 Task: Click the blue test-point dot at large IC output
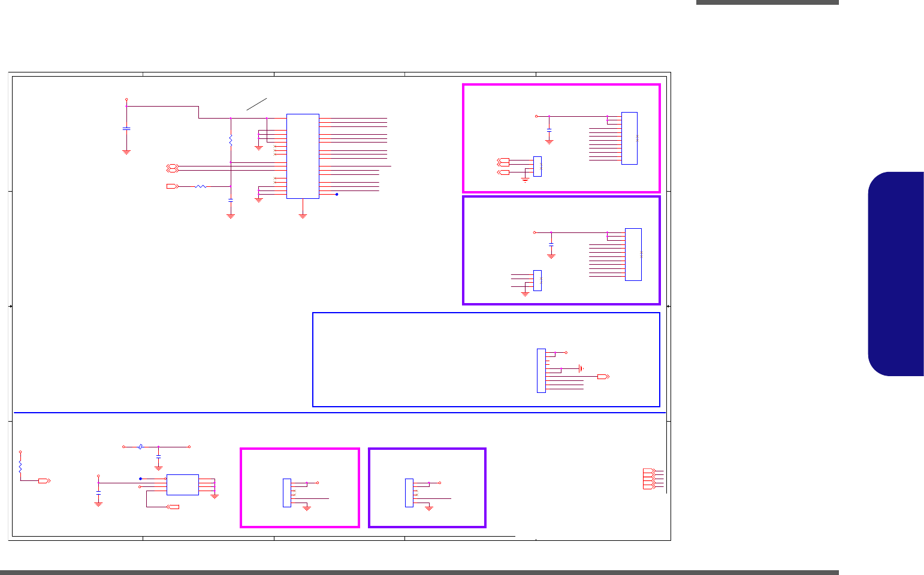(337, 194)
